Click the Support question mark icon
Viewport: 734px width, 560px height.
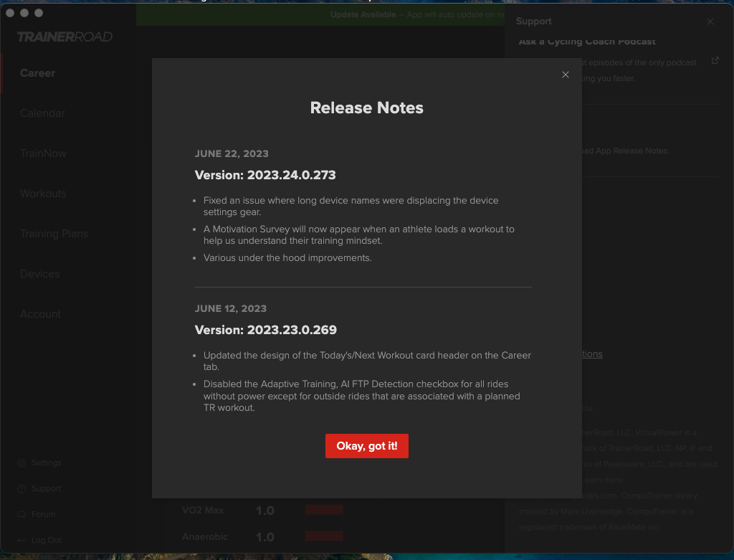coord(22,489)
